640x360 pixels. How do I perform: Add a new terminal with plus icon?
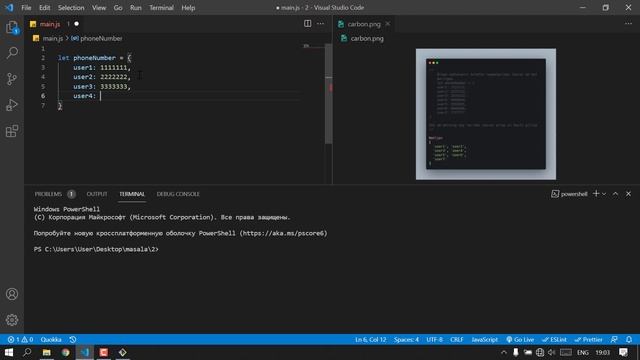pyautogui.click(x=596, y=194)
